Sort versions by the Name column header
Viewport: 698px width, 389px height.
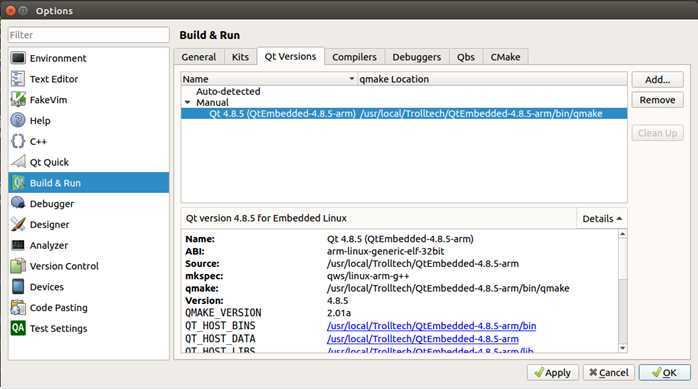click(268, 79)
